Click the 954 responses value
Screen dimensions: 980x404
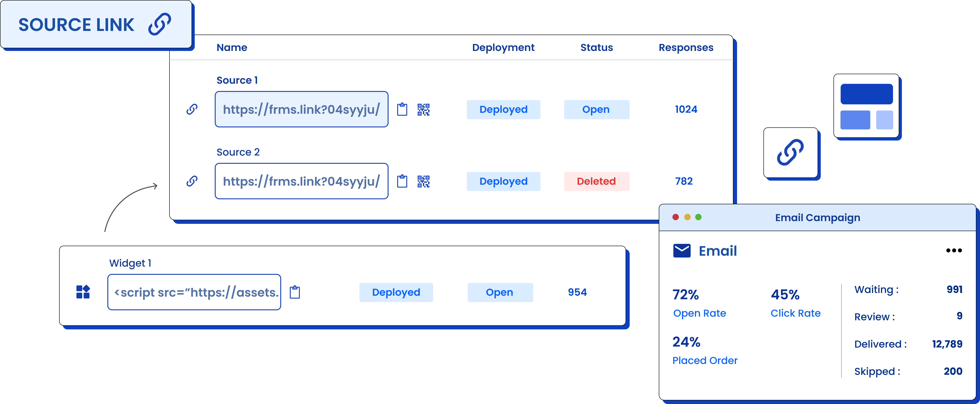pyautogui.click(x=577, y=292)
